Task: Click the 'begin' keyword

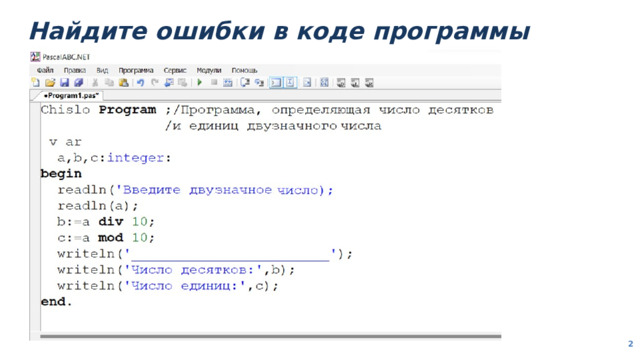Action: coord(61,174)
